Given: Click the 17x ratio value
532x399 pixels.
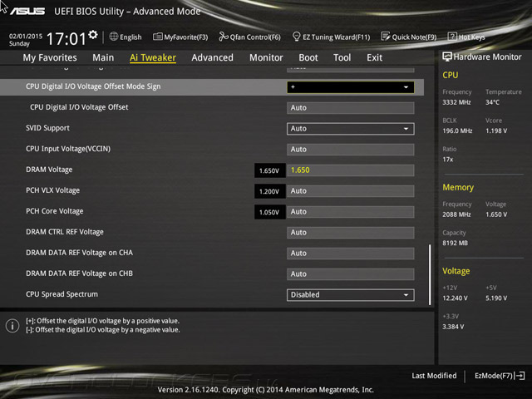Looking at the screenshot, I should pyautogui.click(x=447, y=159).
